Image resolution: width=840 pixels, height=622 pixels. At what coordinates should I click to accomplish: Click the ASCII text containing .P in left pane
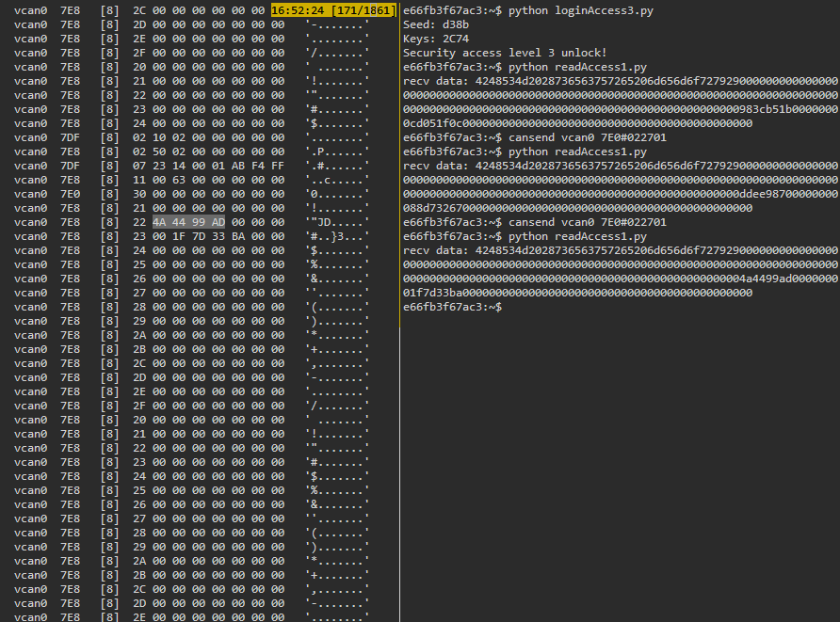click(336, 152)
